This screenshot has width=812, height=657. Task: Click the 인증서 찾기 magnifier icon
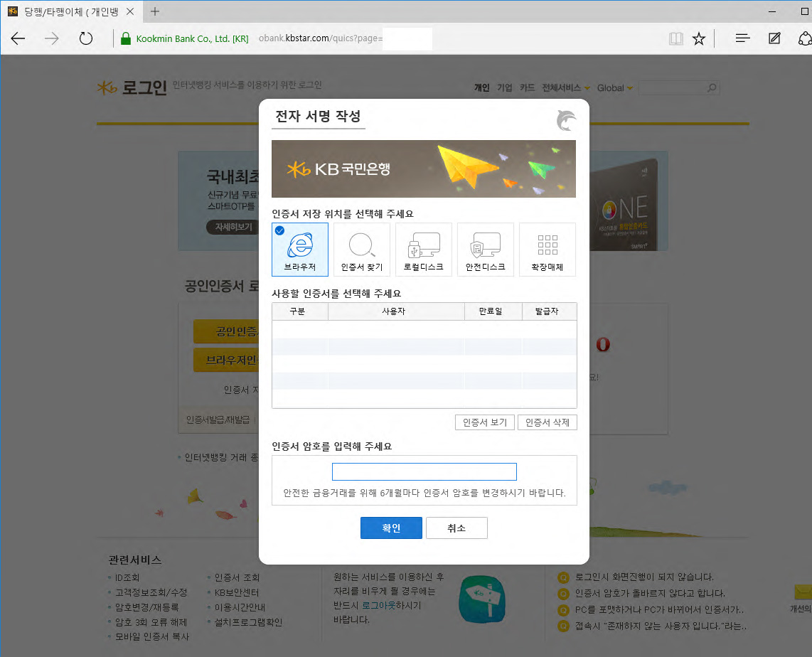coord(361,246)
